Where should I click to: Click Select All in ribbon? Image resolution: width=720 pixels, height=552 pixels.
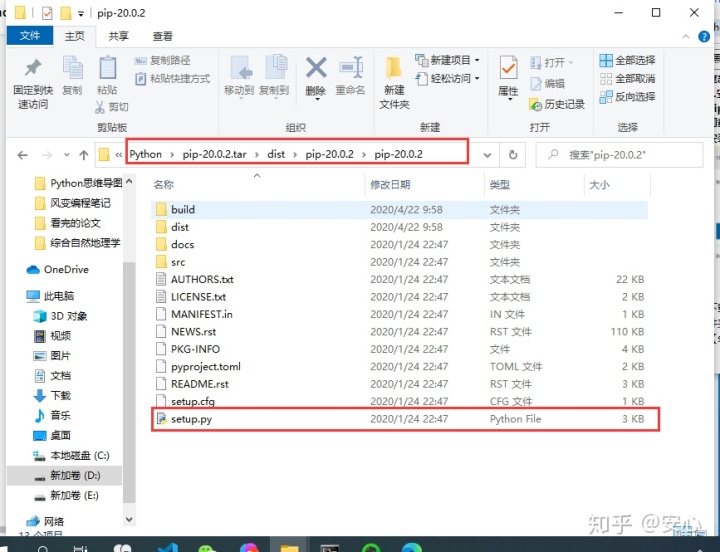[627, 60]
